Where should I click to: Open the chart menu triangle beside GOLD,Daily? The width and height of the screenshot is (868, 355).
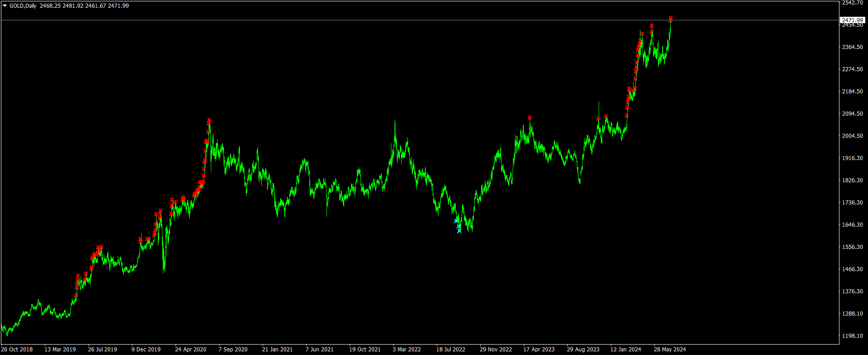[5, 6]
